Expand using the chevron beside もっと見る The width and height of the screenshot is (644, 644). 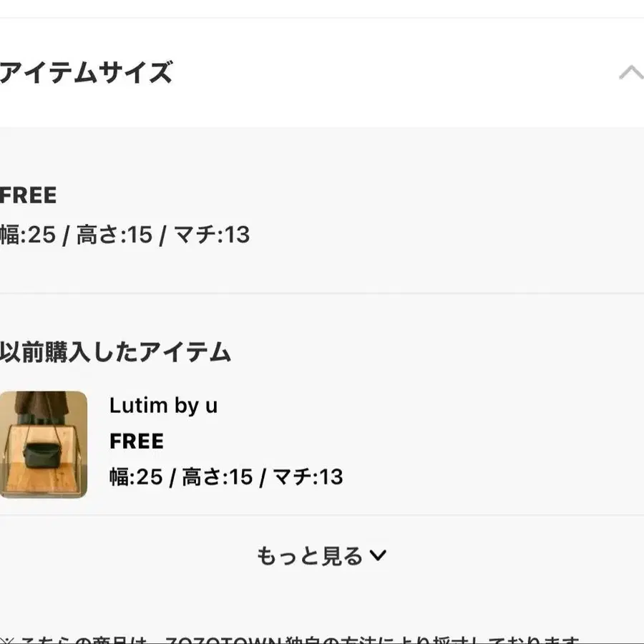click(x=378, y=555)
